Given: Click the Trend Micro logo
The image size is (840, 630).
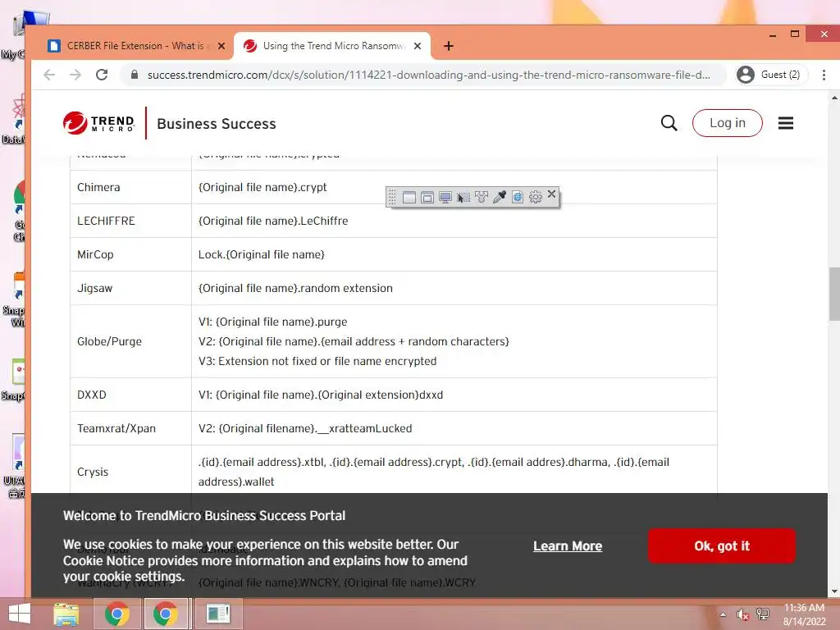Looking at the screenshot, I should point(98,123).
